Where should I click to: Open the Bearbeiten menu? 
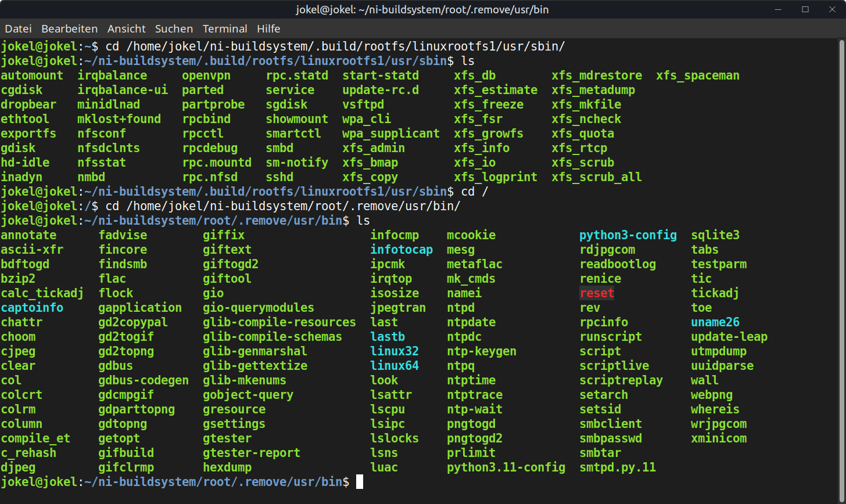70,28
